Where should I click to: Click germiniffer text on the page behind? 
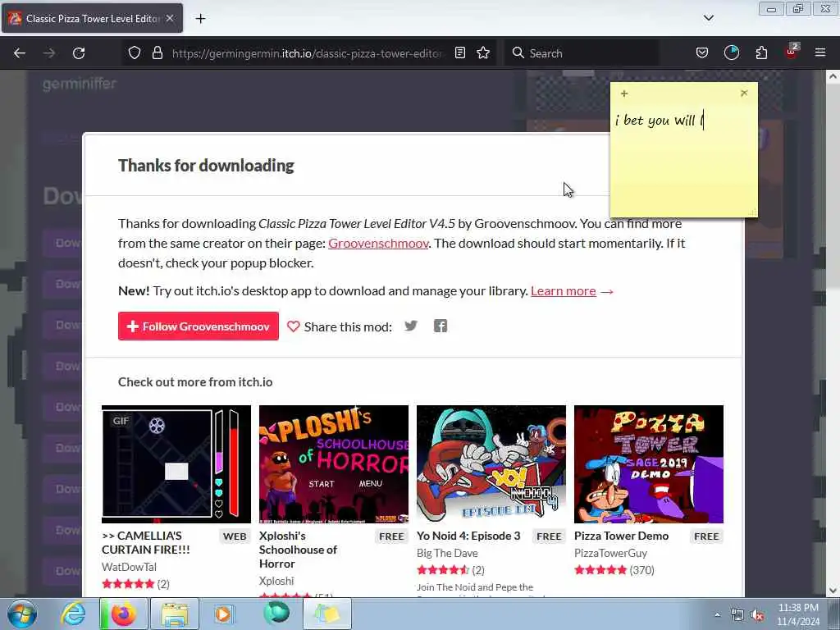pos(80,84)
